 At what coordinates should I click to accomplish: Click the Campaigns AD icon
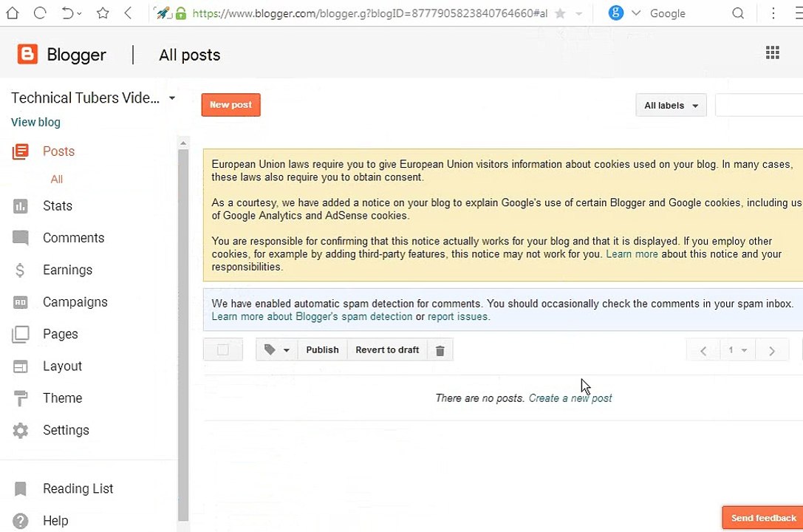click(x=20, y=302)
